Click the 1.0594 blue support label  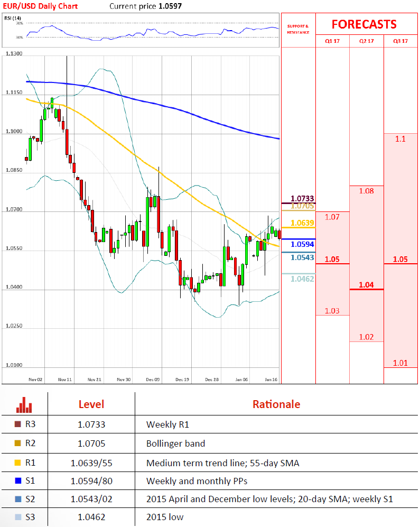302,244
